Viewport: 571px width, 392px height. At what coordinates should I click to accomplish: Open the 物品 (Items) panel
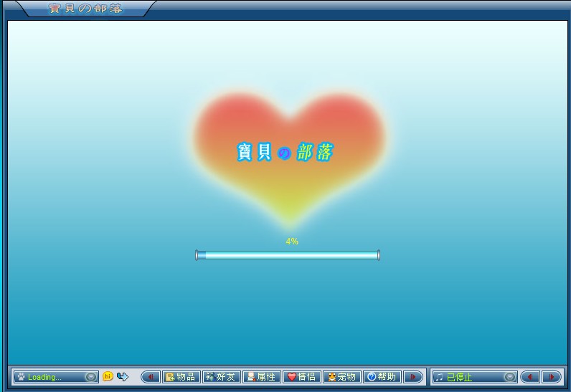point(181,377)
